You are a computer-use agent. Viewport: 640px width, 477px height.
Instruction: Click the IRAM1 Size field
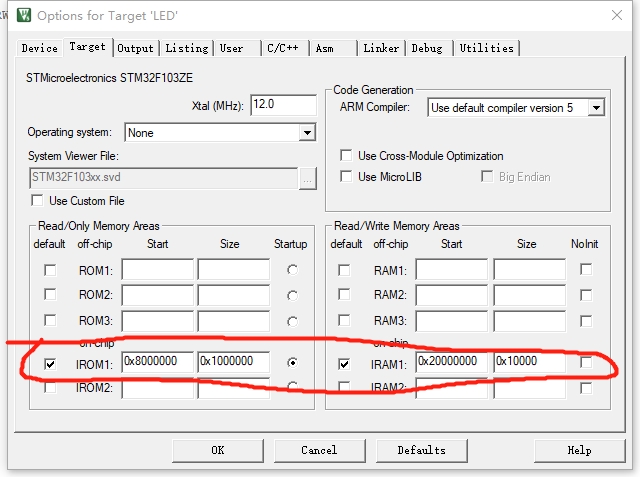coord(529,362)
